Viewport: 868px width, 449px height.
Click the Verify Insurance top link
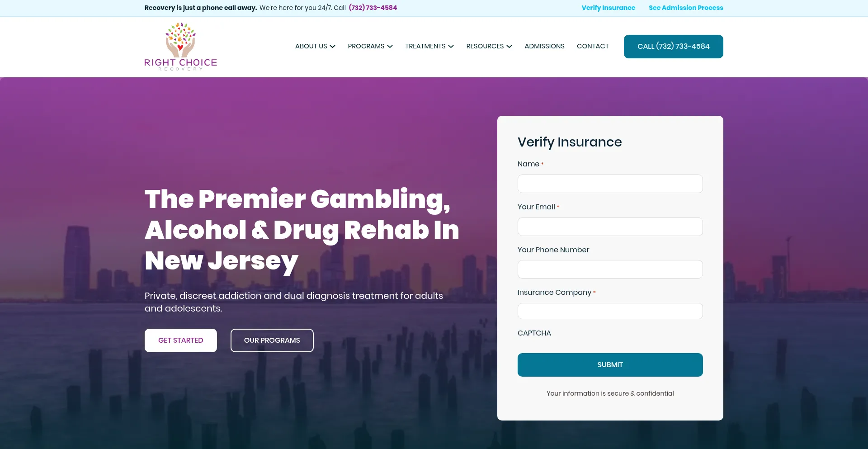click(x=608, y=8)
